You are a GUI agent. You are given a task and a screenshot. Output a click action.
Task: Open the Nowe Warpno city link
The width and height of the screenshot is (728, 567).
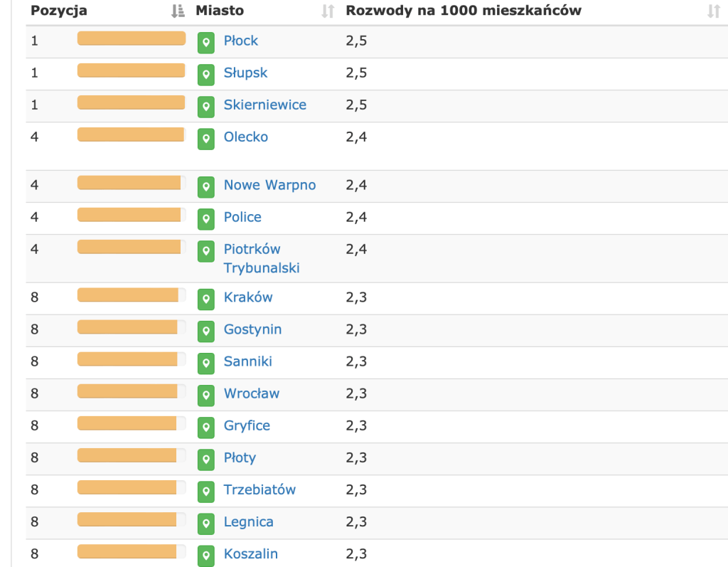(x=269, y=185)
